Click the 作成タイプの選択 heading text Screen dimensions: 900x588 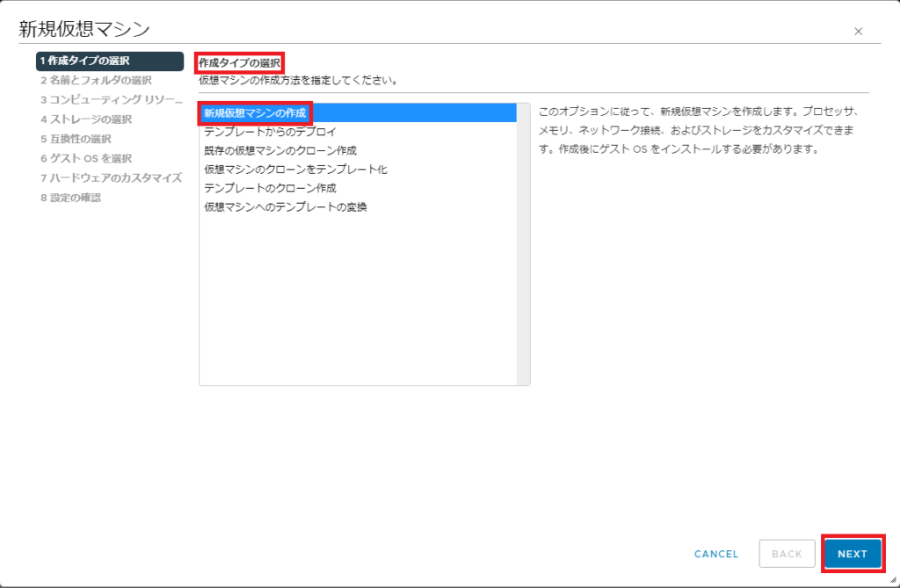click(x=239, y=62)
